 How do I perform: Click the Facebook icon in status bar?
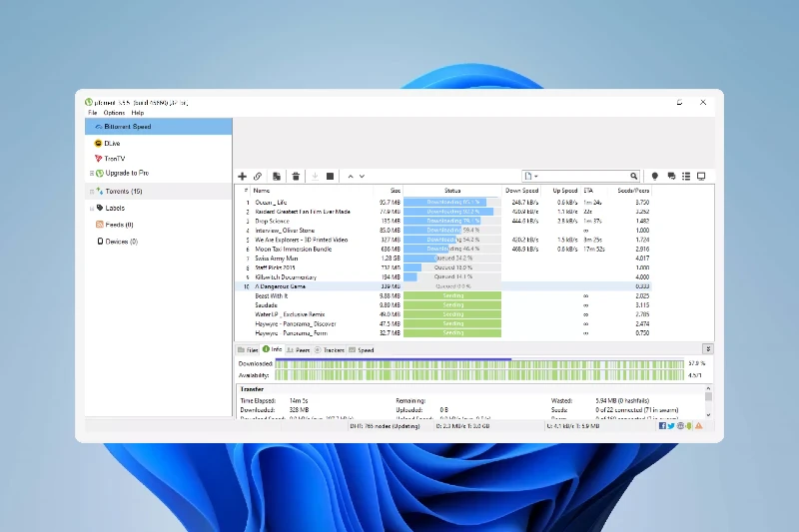click(x=660, y=426)
